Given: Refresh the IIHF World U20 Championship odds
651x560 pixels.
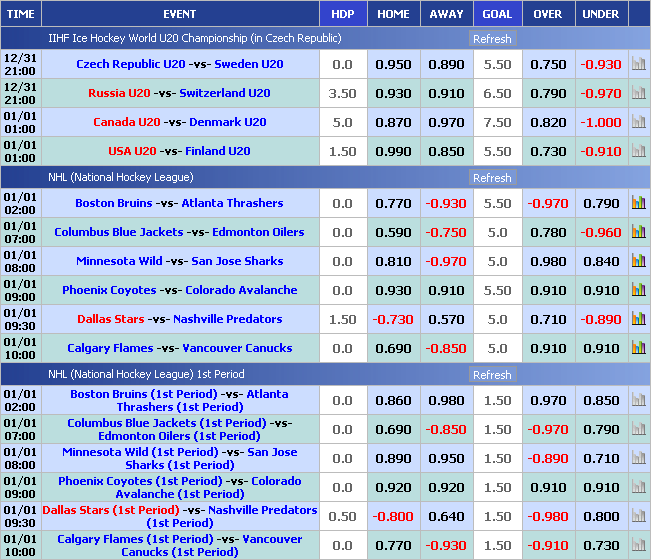Looking at the screenshot, I should point(492,39).
